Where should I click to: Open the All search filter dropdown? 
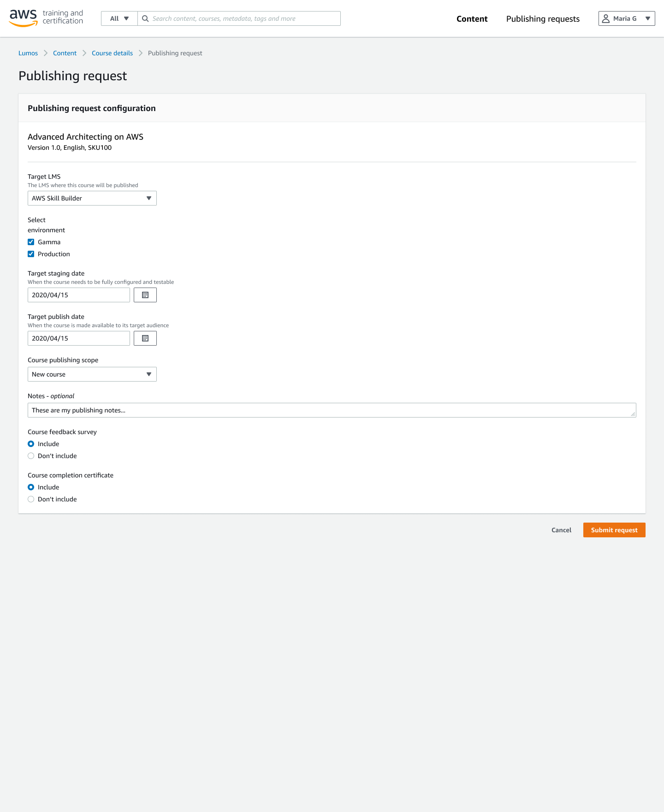[119, 18]
